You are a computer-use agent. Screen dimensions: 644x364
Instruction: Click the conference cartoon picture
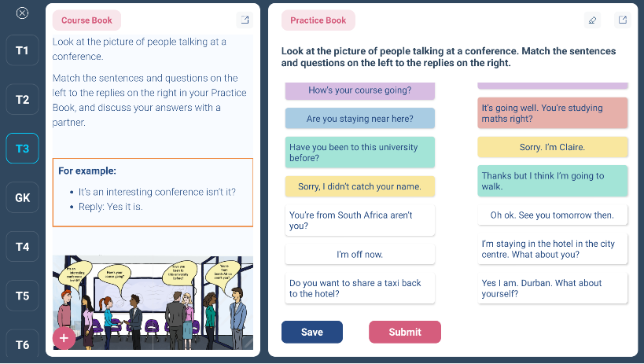tap(153, 303)
